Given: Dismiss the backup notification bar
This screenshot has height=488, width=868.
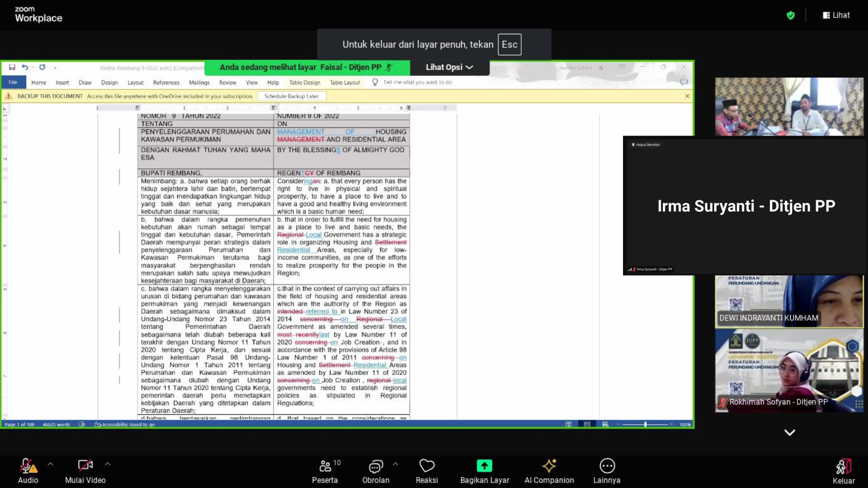Looking at the screenshot, I should (x=687, y=96).
